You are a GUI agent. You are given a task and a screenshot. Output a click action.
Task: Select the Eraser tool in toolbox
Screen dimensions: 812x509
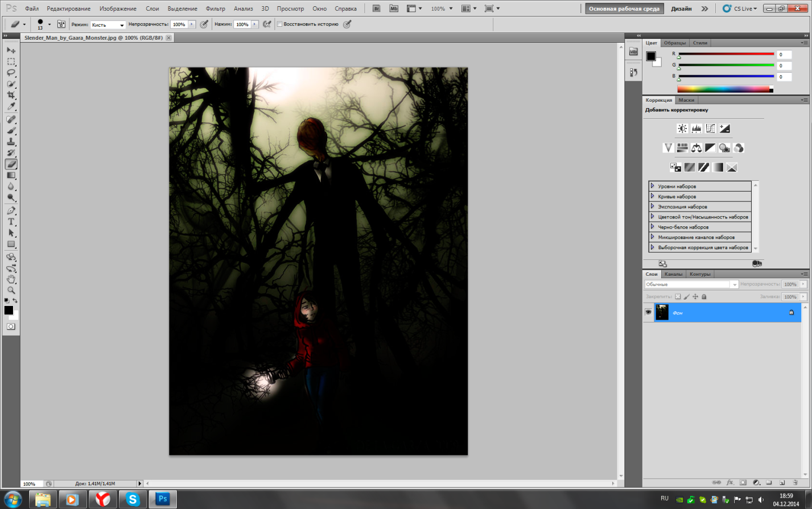tap(11, 164)
